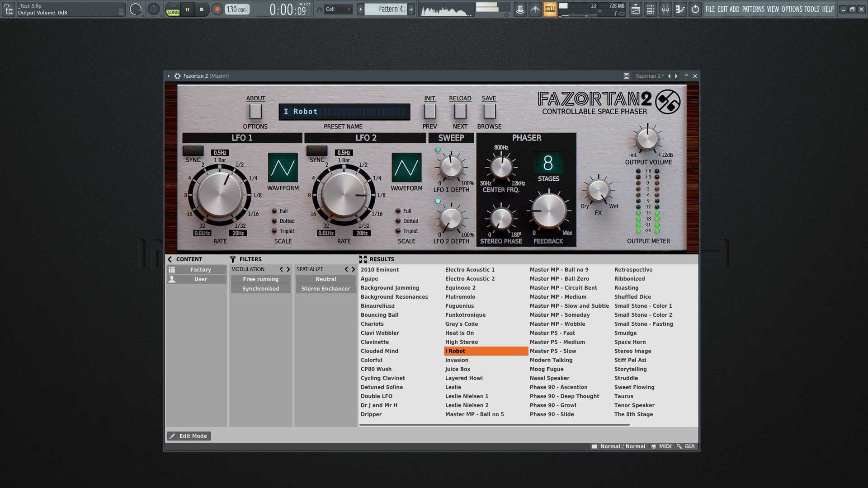Open the channel rack icon
This screenshot has height=488, width=868.
651,9
